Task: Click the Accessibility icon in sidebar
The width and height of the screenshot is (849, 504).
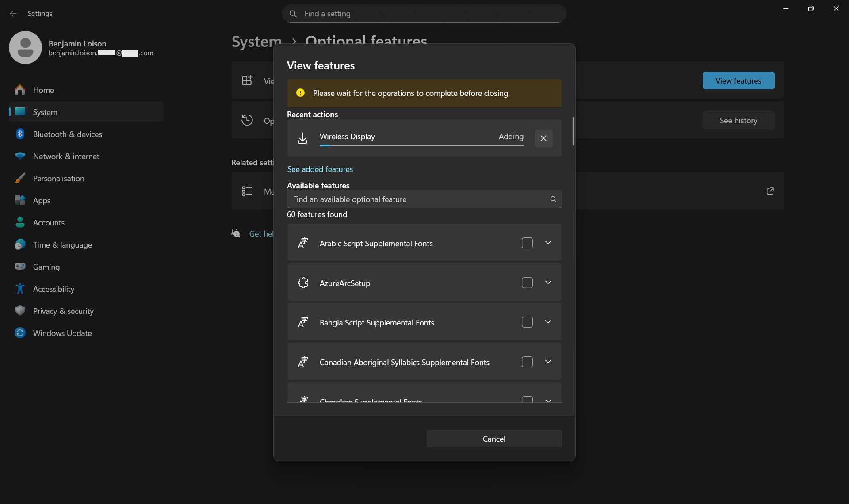Action: [x=20, y=289]
